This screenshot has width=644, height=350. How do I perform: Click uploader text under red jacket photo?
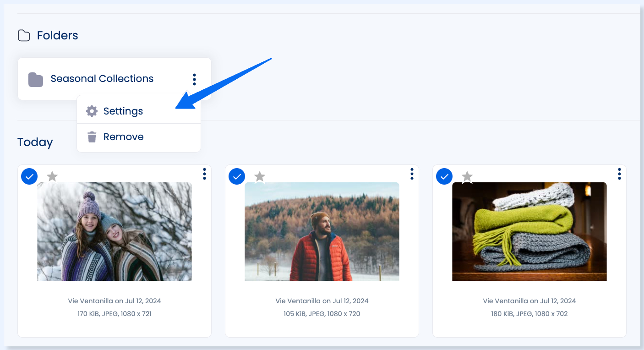click(322, 301)
